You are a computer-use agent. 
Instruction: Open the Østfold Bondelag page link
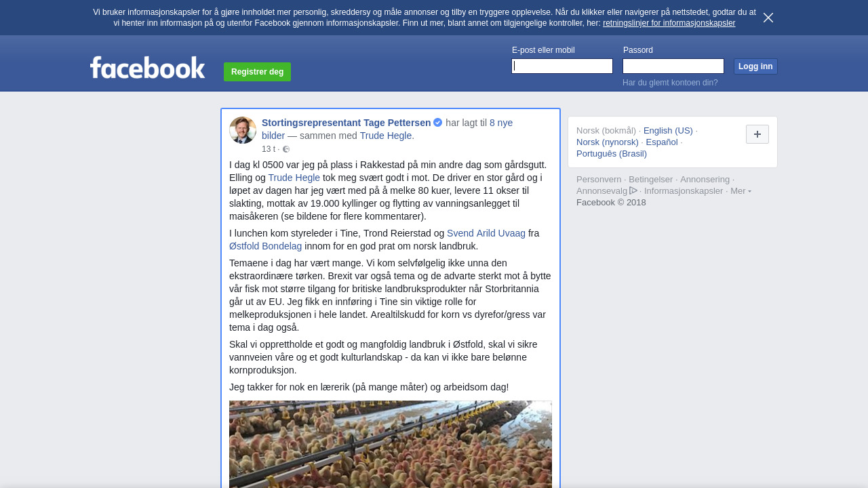266,246
